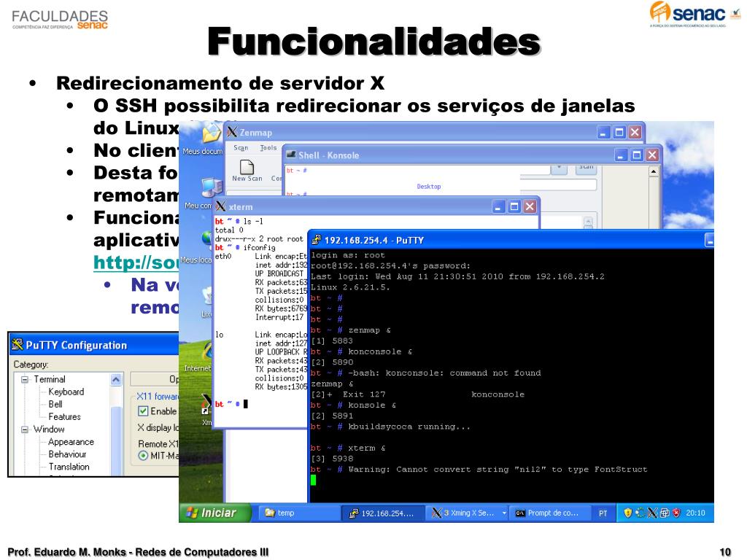
Task: Open the Scan menu in Zenmap
Action: point(241,147)
